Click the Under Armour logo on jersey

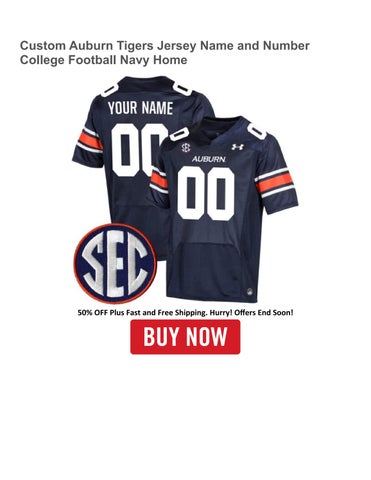(x=238, y=146)
